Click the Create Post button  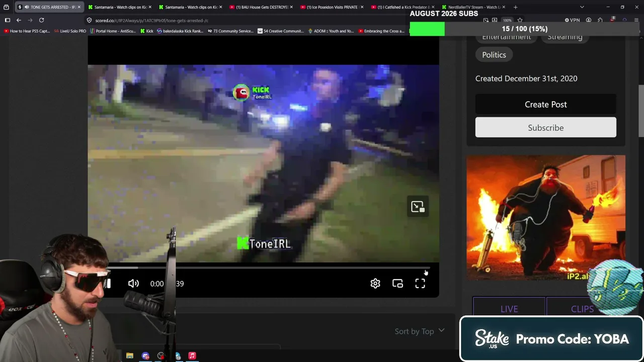click(546, 105)
